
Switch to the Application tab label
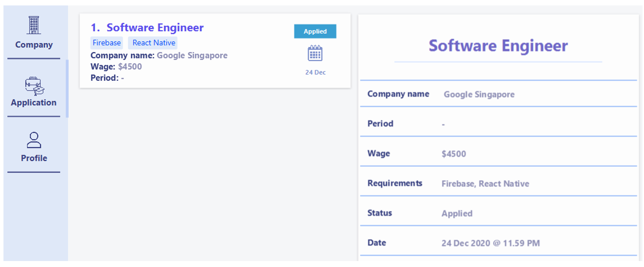point(34,103)
